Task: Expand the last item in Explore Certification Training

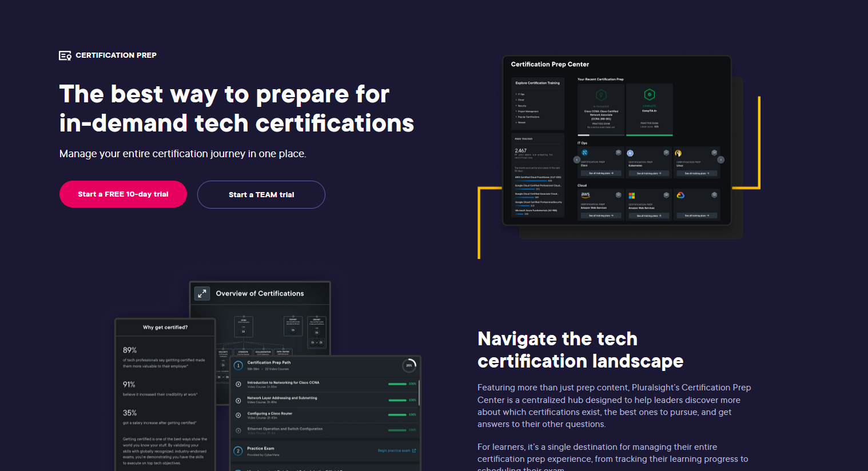Action: coord(520,122)
